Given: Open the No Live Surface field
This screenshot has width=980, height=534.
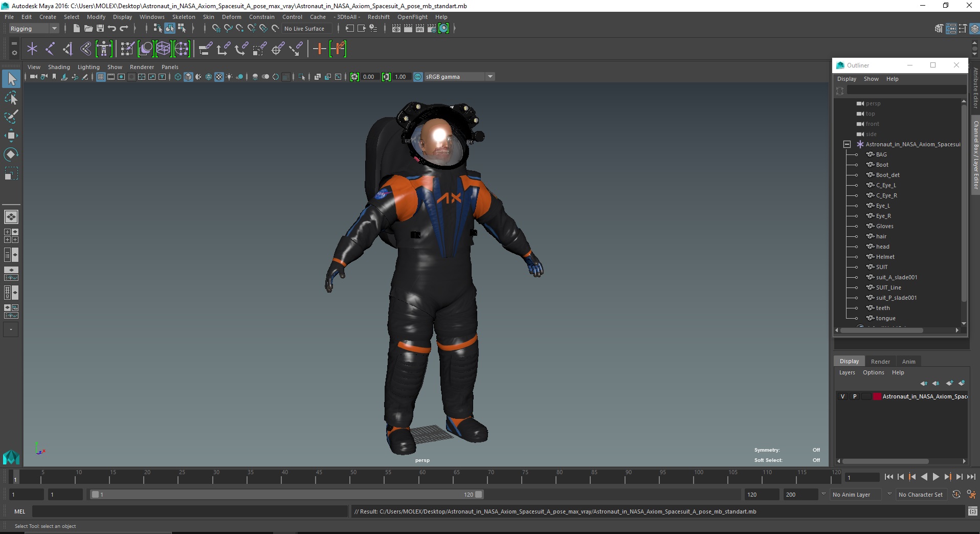Looking at the screenshot, I should click(x=307, y=29).
